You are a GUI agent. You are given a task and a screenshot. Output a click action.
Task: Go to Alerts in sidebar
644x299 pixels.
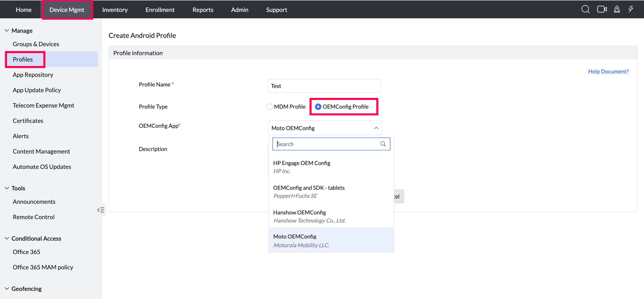(20, 136)
